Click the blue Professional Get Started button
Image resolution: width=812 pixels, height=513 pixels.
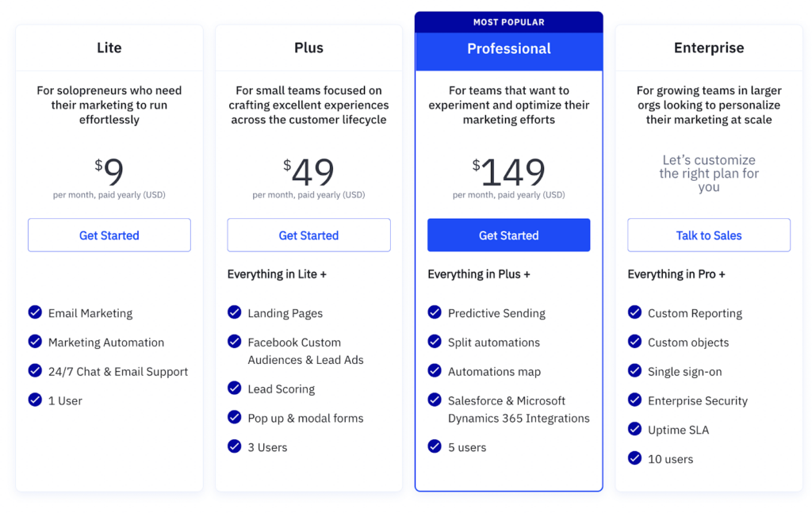point(508,235)
